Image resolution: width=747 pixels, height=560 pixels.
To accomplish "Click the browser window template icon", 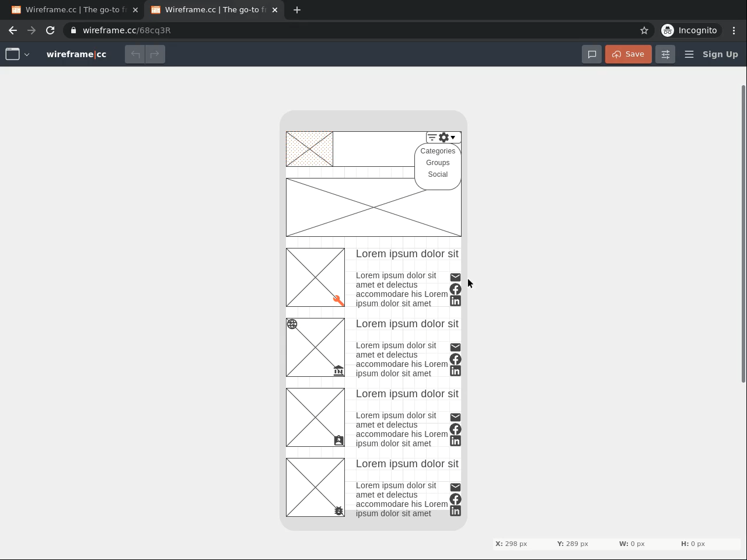I will [x=12, y=54].
